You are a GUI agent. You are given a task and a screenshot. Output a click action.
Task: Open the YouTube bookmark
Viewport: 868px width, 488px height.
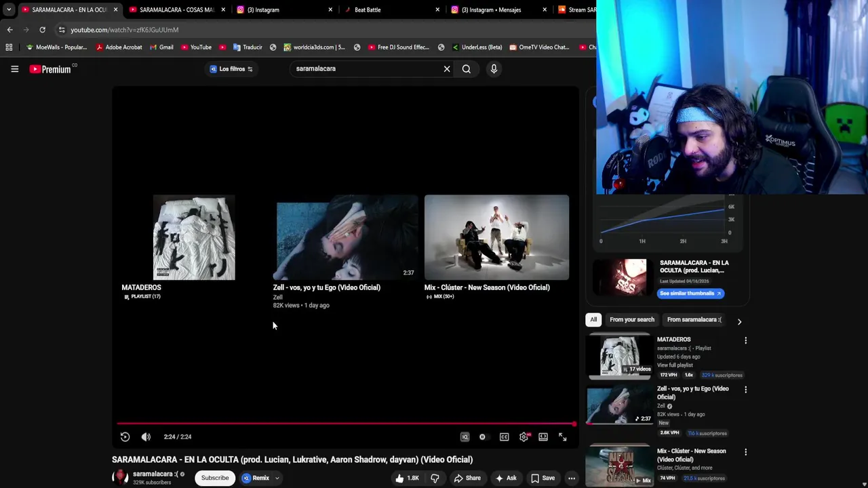196,47
